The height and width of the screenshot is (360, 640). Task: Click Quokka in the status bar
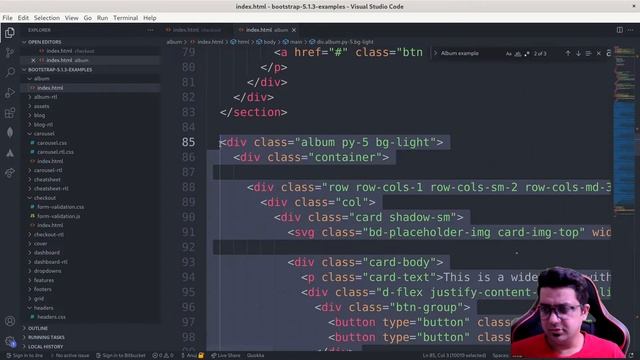[256, 356]
